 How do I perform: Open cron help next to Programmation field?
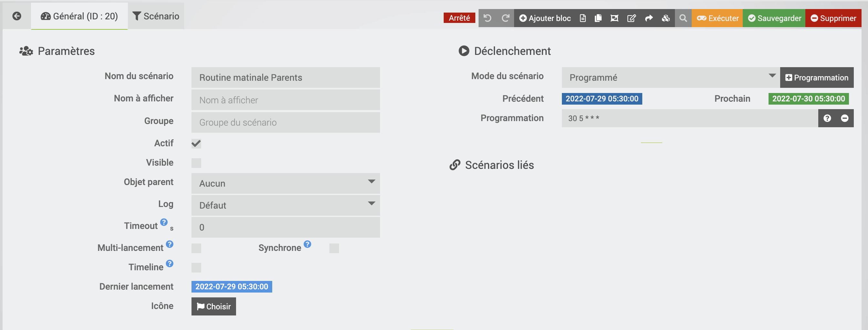[x=827, y=118]
